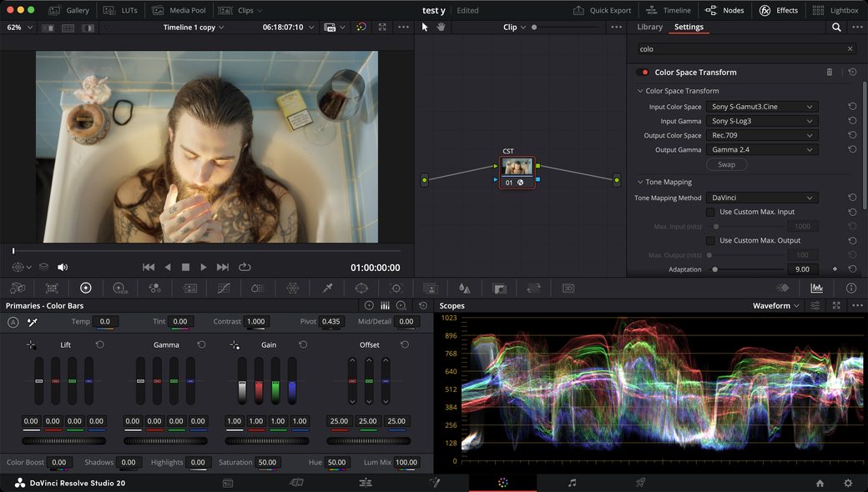Image resolution: width=868 pixels, height=492 pixels.
Task: Switch to Primaries bars mode
Action: coord(386,305)
